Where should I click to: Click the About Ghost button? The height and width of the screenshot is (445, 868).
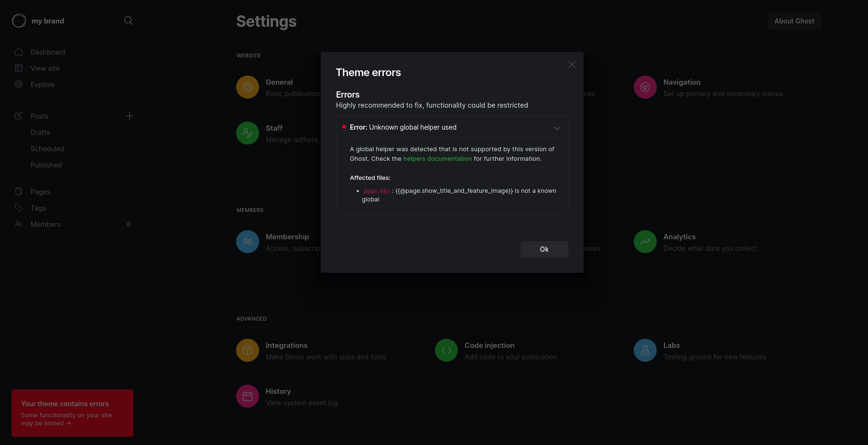[794, 21]
